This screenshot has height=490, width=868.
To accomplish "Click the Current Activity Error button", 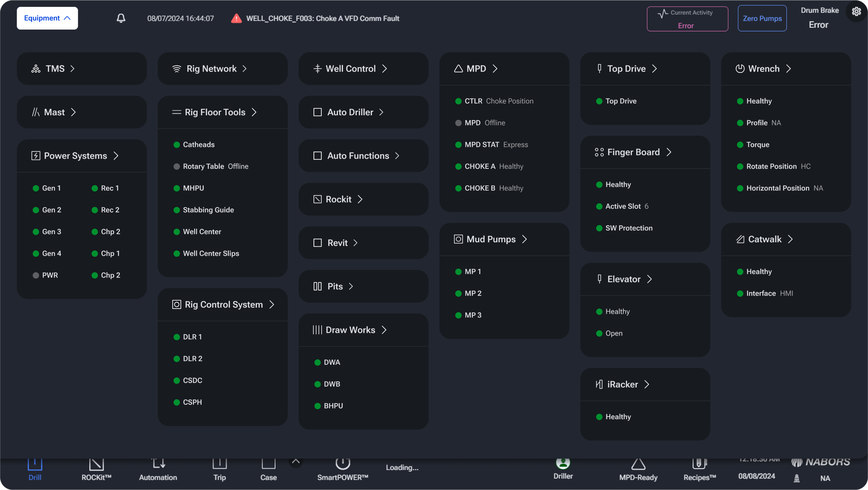I will (687, 19).
